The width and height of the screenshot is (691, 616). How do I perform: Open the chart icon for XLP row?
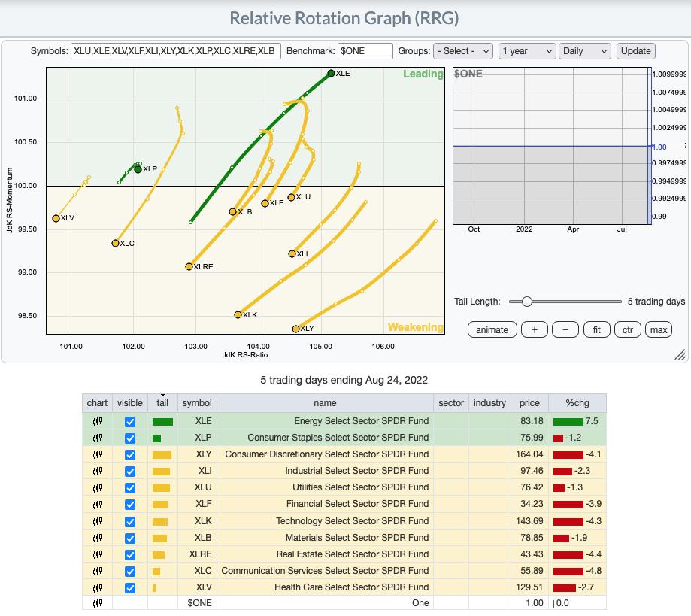tap(98, 438)
